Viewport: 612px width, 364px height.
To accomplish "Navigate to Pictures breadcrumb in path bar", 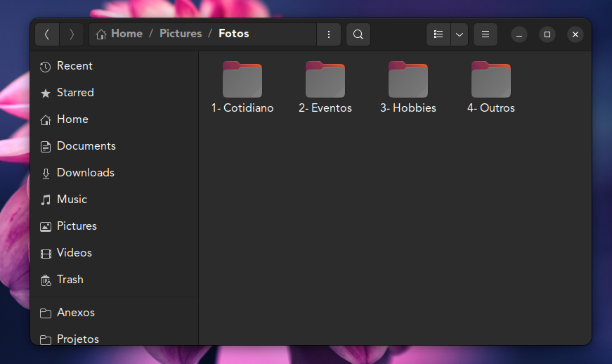I will 181,34.
